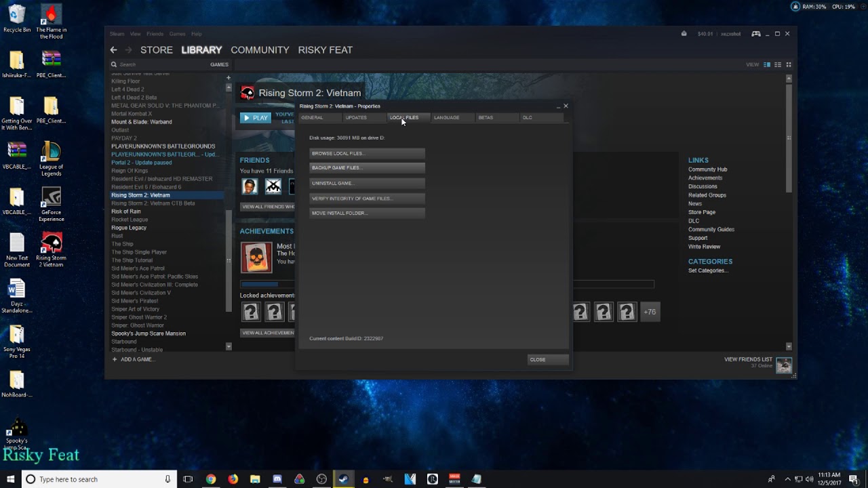
Task: Click View Friends List
Action: pyautogui.click(x=748, y=359)
